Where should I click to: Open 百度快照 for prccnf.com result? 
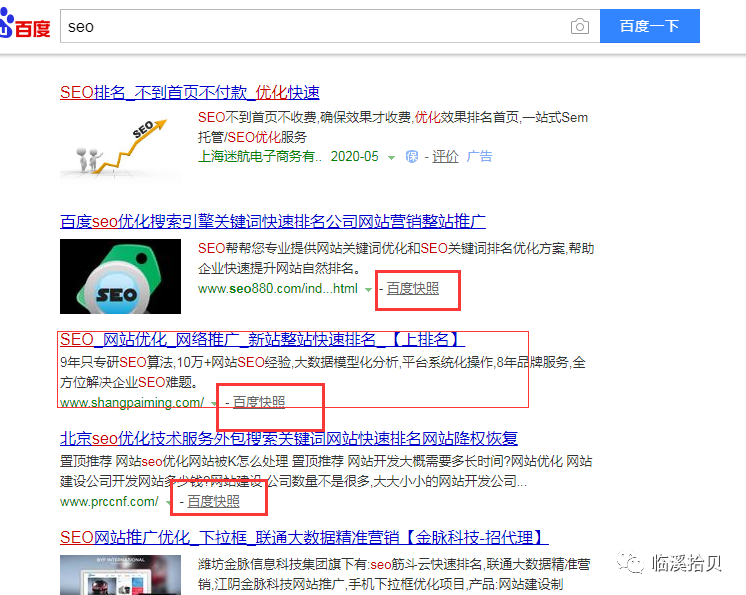(x=213, y=502)
